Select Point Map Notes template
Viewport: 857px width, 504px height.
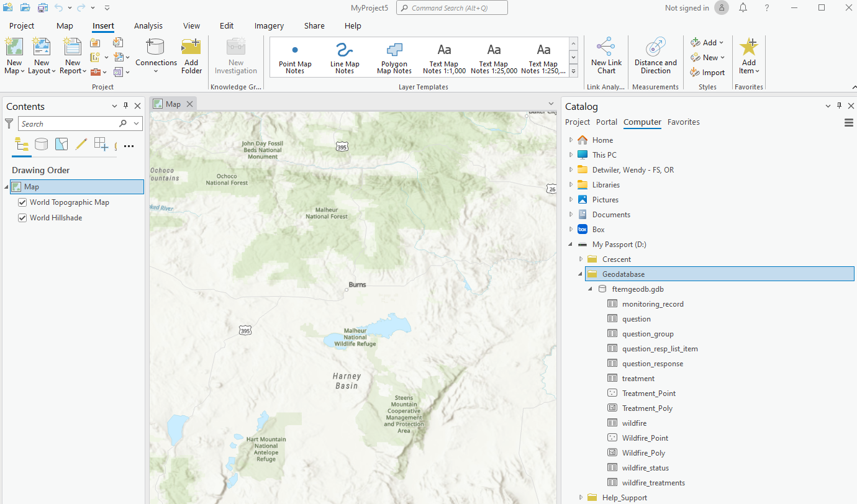tap(295, 56)
